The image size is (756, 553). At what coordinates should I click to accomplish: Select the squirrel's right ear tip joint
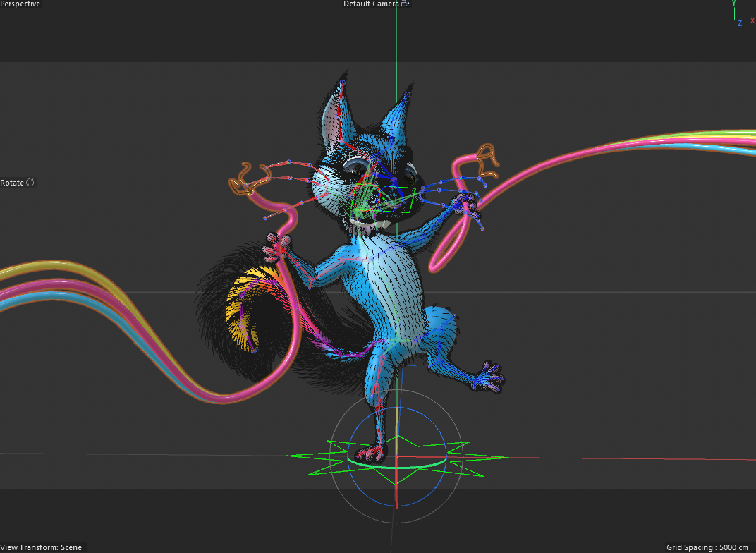pyautogui.click(x=408, y=95)
